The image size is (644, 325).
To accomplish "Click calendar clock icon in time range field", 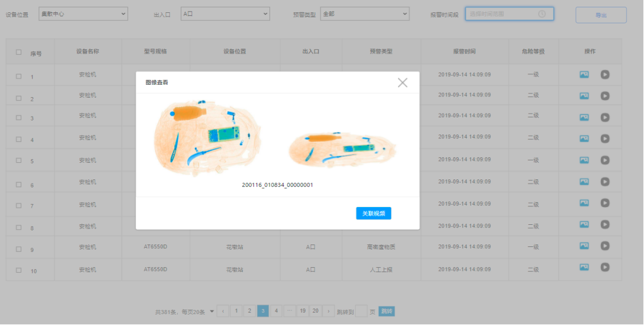I will pos(542,14).
